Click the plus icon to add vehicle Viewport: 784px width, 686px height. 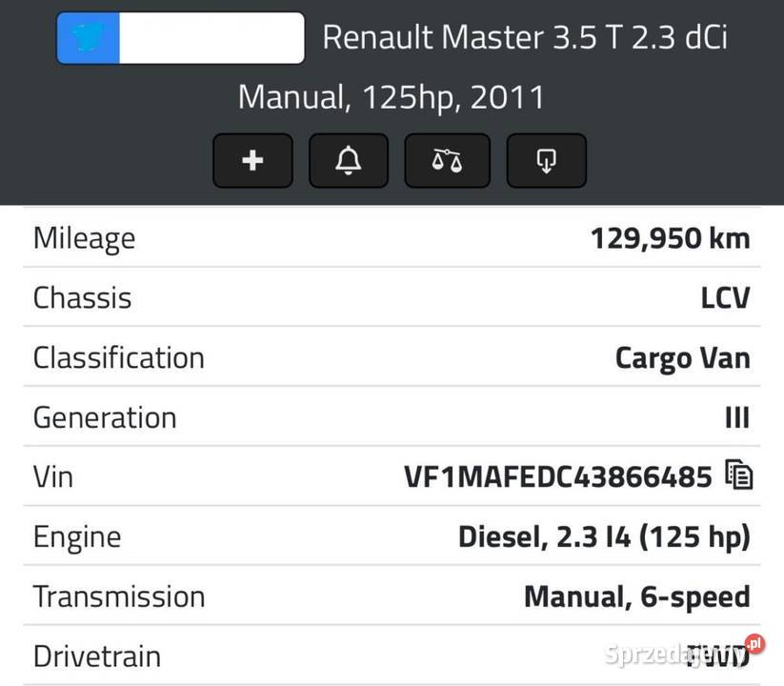(x=251, y=160)
